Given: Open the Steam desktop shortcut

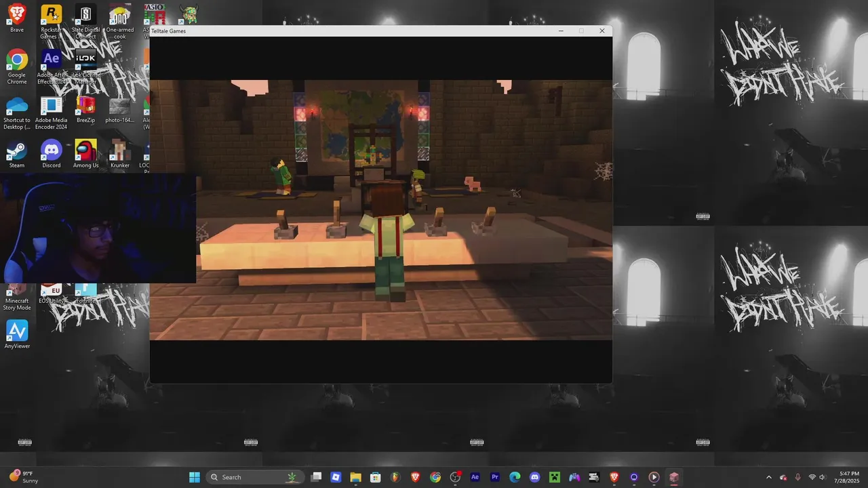Looking at the screenshot, I should point(17,155).
